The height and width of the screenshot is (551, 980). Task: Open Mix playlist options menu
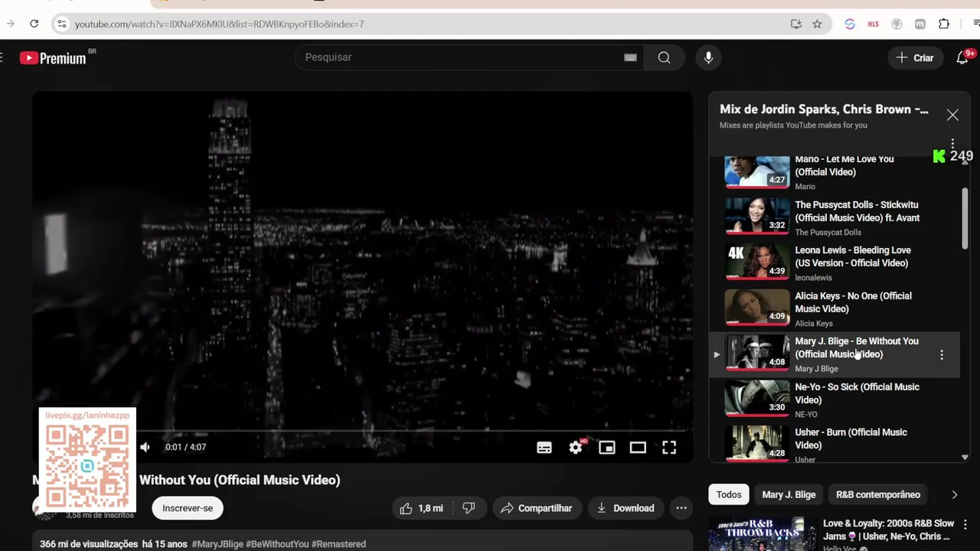pyautogui.click(x=952, y=144)
